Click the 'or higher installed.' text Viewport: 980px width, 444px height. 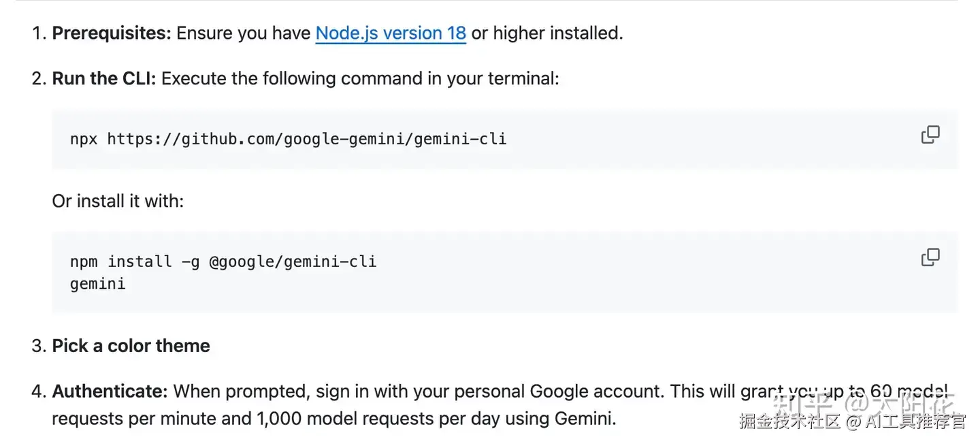pyautogui.click(x=546, y=33)
